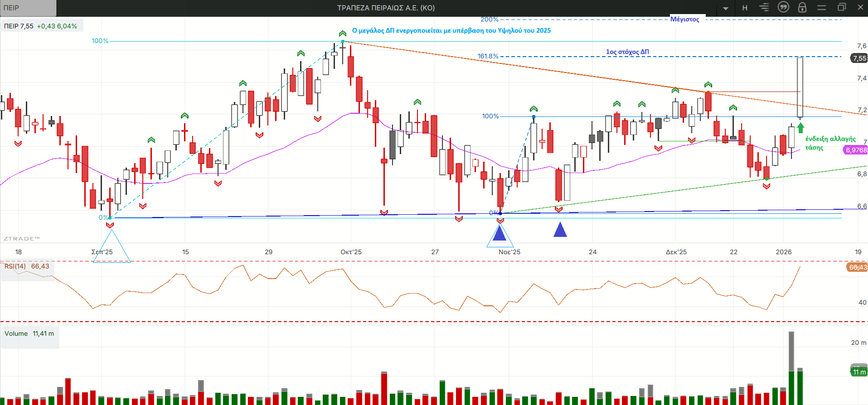Click the green 11 m volume tag

click(859, 372)
